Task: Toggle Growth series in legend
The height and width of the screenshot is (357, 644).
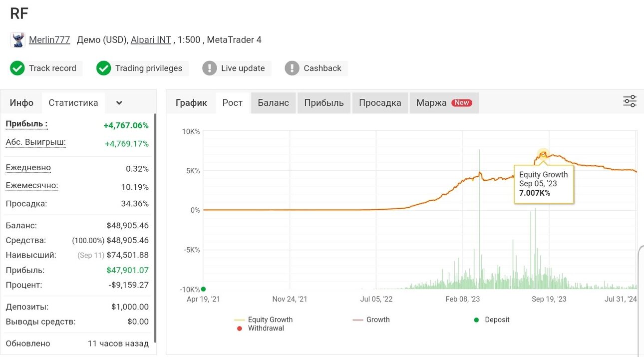Action: (371, 320)
